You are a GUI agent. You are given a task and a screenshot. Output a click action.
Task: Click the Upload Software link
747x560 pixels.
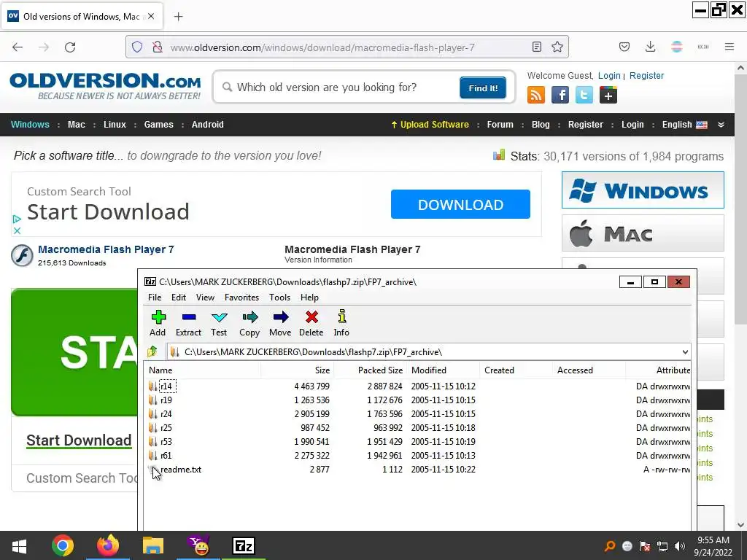tap(430, 125)
